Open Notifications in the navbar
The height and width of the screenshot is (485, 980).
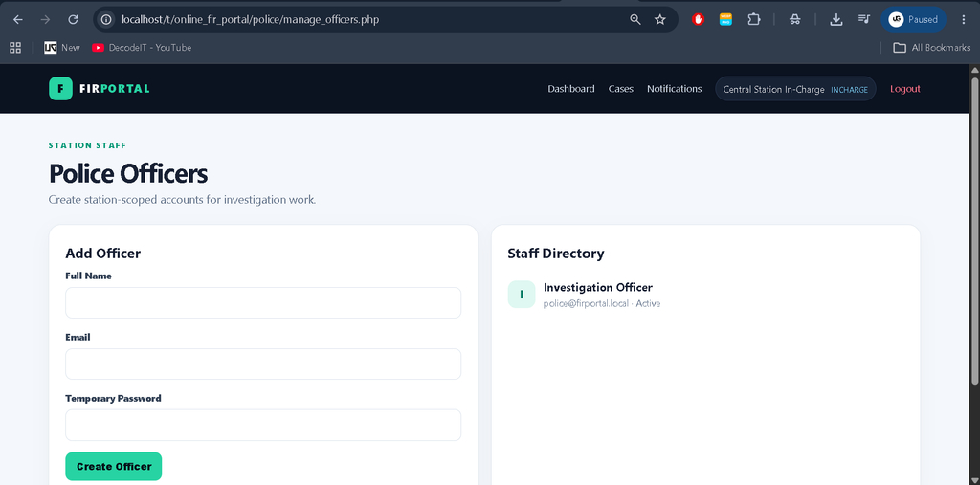pos(675,89)
